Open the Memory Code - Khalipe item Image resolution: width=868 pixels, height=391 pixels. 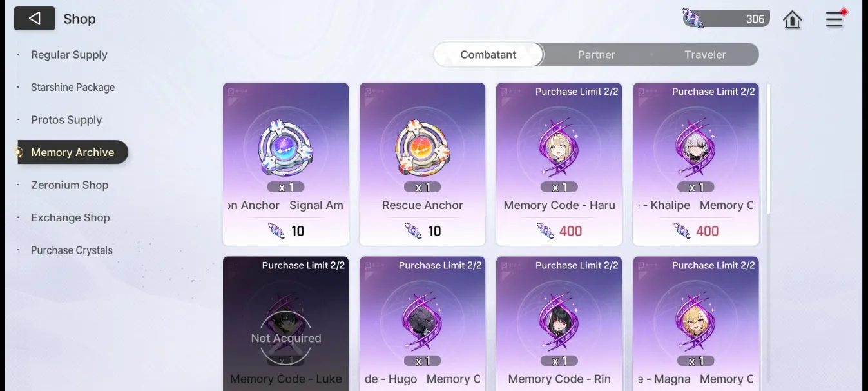click(695, 164)
